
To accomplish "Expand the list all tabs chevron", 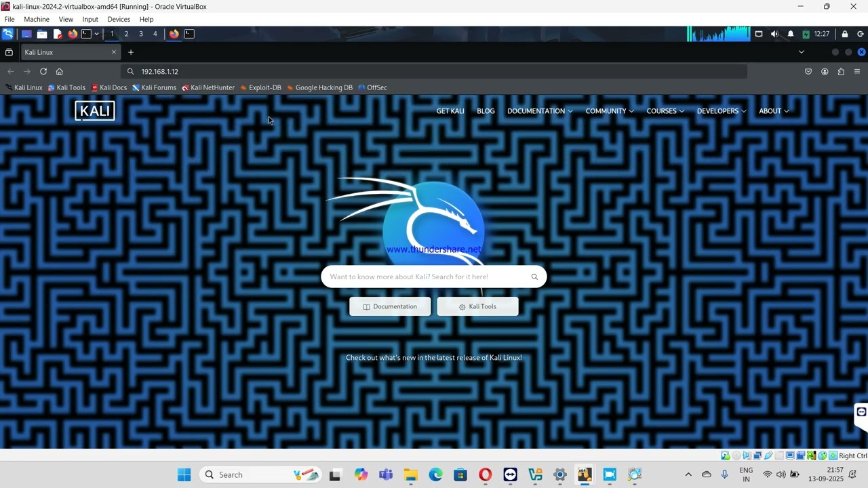I will click(802, 52).
